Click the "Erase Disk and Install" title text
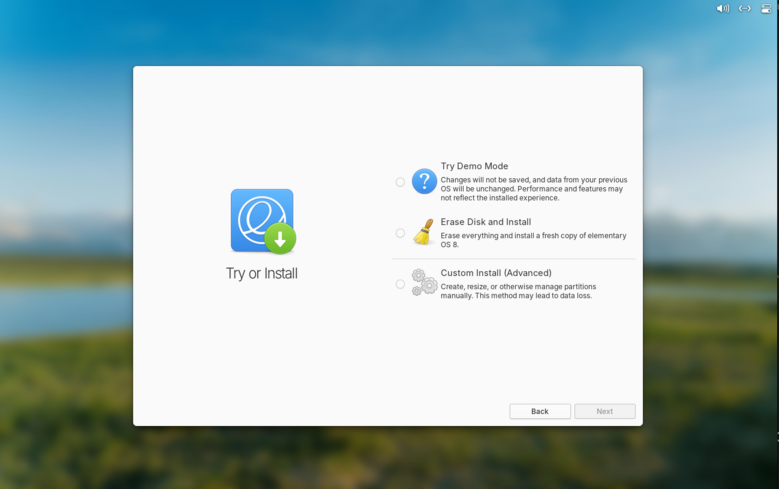 (486, 222)
